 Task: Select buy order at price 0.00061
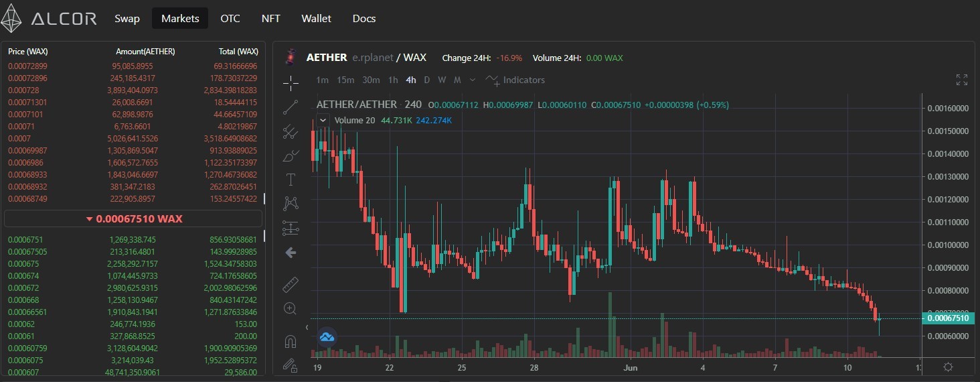(x=133, y=336)
